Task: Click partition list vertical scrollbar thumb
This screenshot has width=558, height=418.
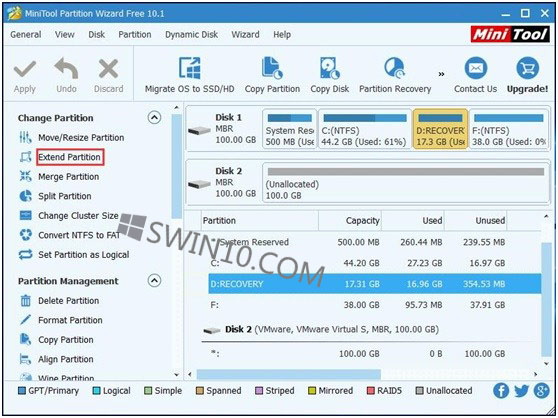Action: tap(546, 300)
